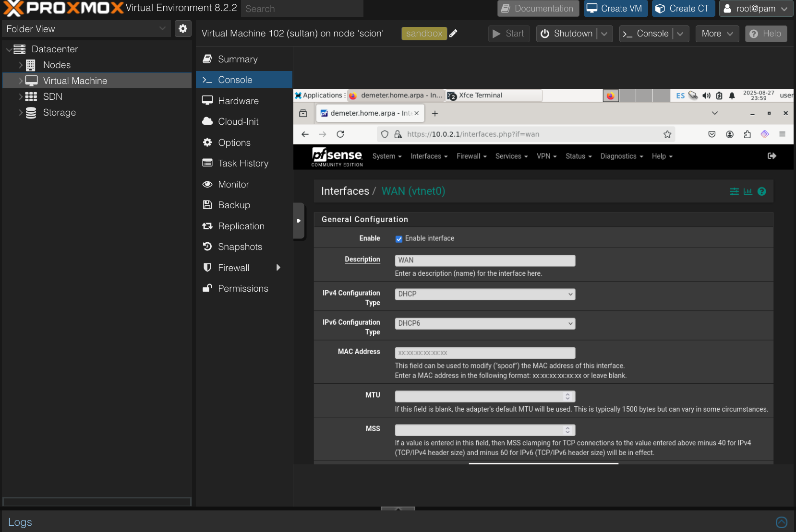Bookmark the current page via star icon

point(667,134)
